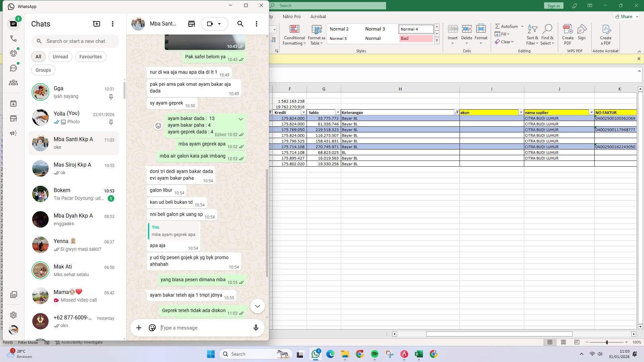Adjust the zoom slider at bottom right
The width and height of the screenshot is (644, 362).
point(606,342)
